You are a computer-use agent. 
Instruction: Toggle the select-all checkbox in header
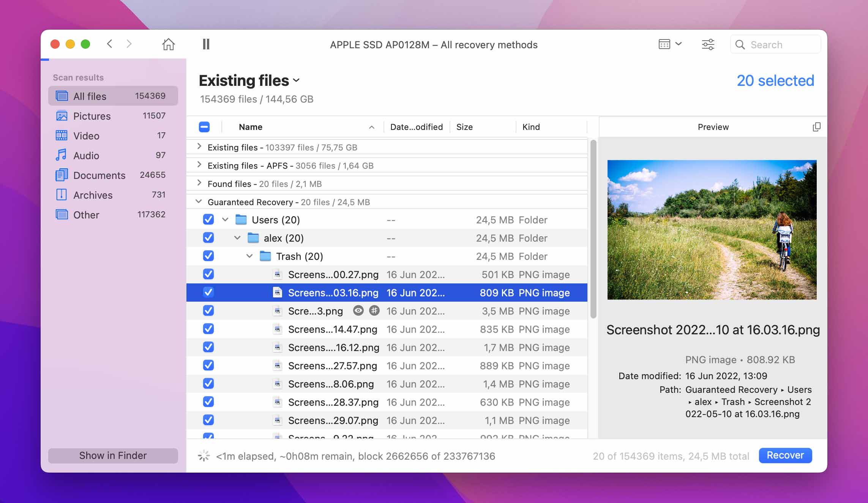pyautogui.click(x=204, y=127)
